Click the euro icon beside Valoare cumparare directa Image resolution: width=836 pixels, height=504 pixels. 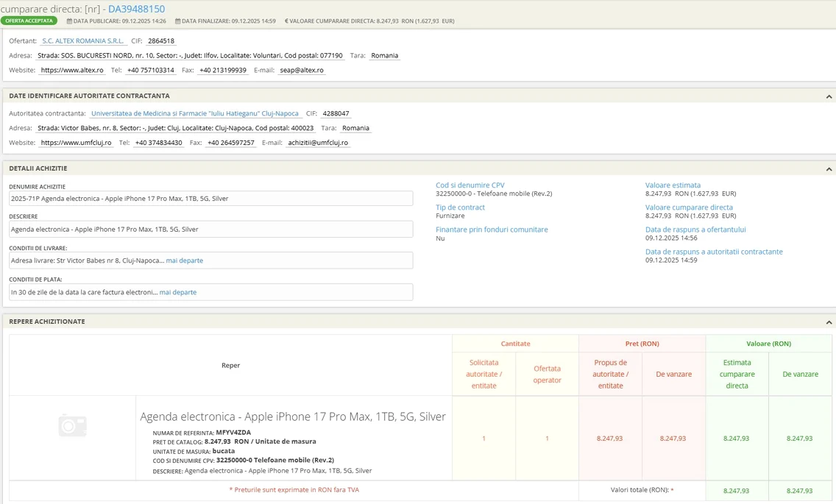click(286, 21)
